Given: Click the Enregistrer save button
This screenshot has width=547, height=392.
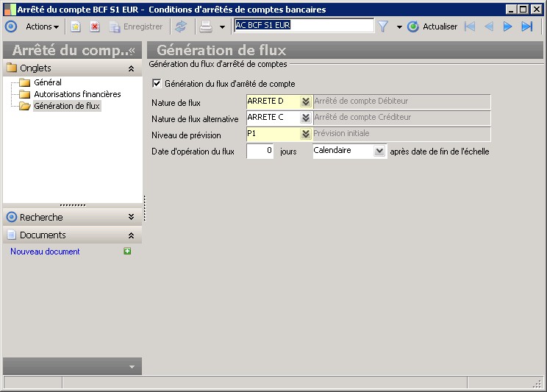Looking at the screenshot, I should 136,26.
